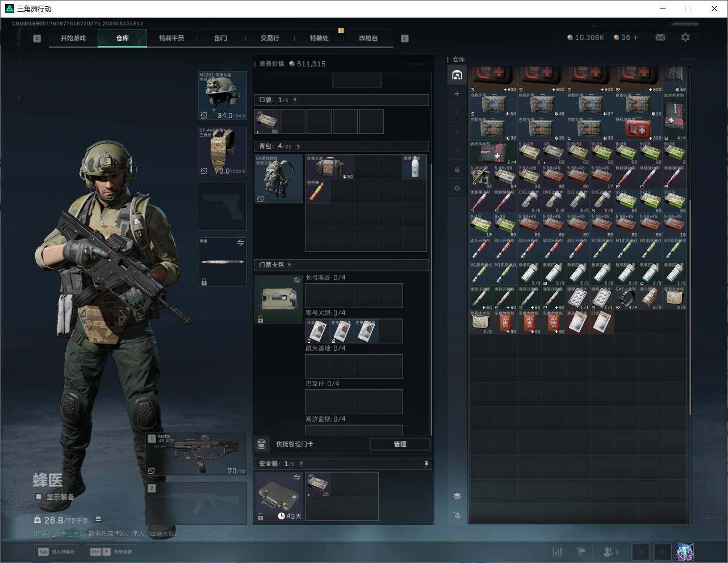
Task: Pin the 安全箱 section with pin icon
Action: tap(426, 464)
